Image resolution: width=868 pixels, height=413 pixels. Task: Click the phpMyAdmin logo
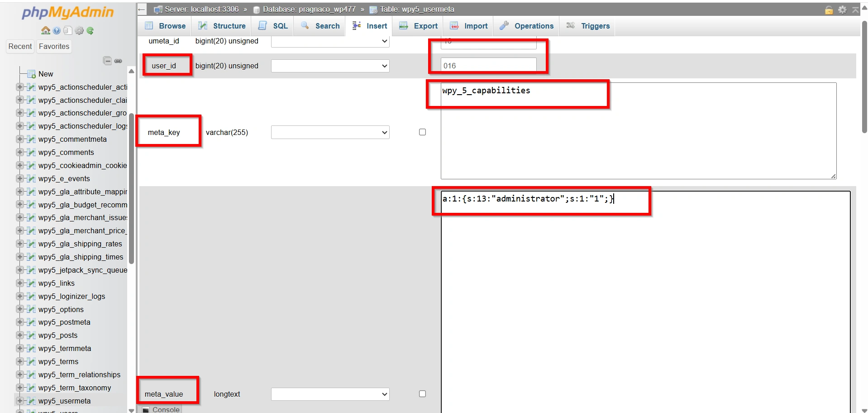pos(68,13)
